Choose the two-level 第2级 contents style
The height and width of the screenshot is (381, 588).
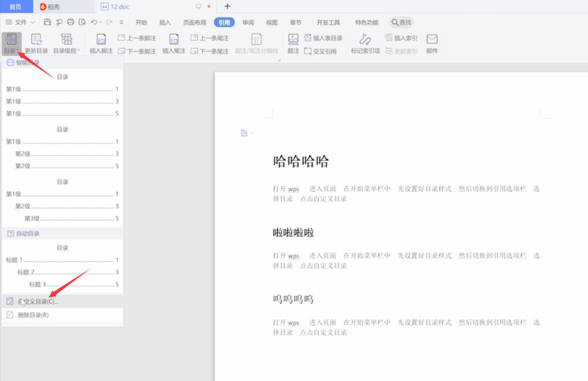click(62, 148)
